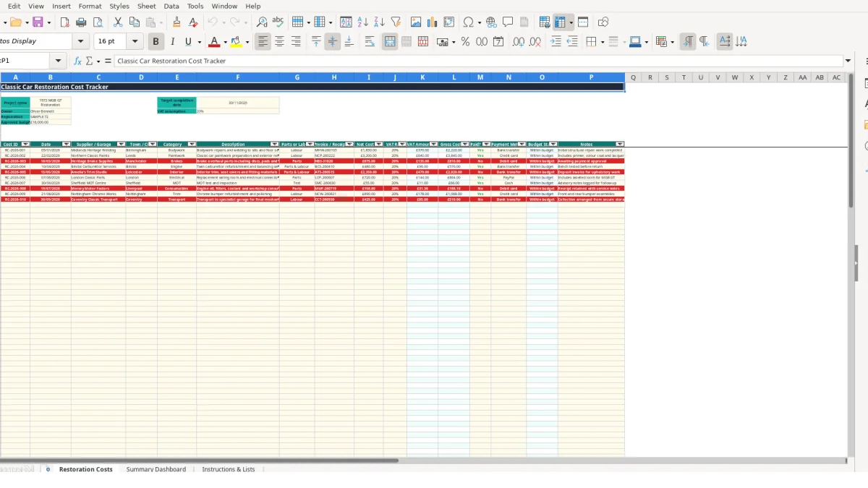Open the font size dropdown
Screen dimensions: 868x488
137,42
